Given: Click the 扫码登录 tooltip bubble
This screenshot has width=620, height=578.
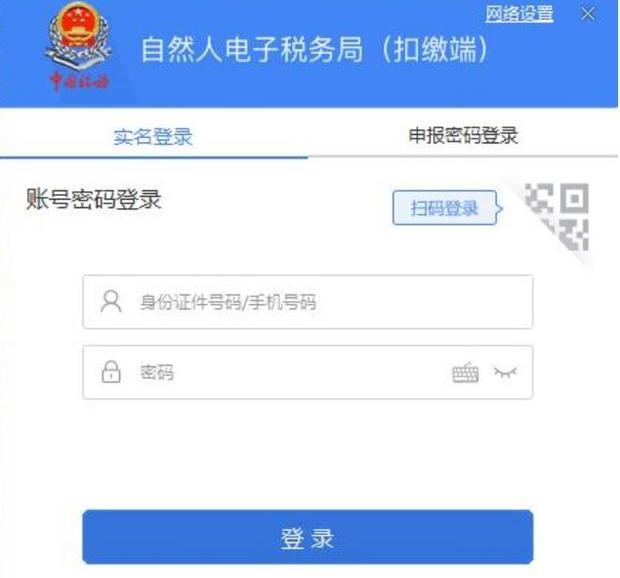Looking at the screenshot, I should pyautogui.click(x=445, y=208).
